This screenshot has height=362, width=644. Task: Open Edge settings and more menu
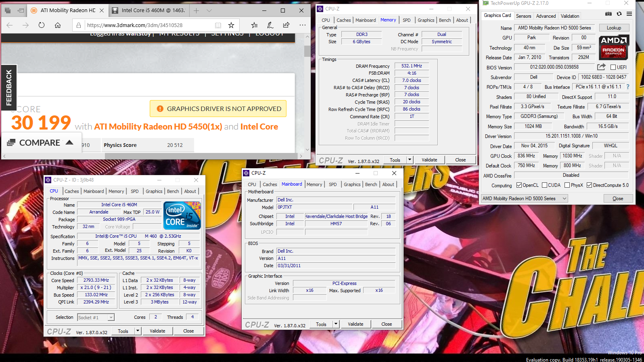303,25
